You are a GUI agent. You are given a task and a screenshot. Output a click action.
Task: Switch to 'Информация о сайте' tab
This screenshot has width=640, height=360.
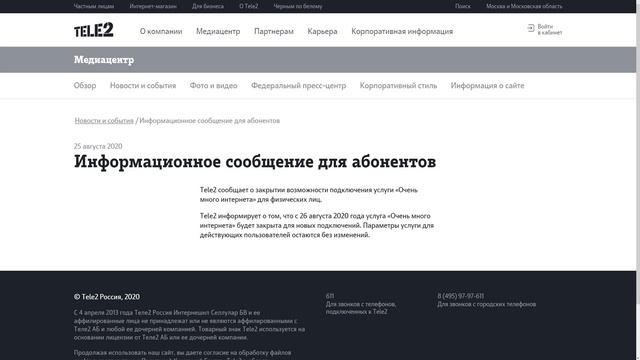(x=487, y=86)
